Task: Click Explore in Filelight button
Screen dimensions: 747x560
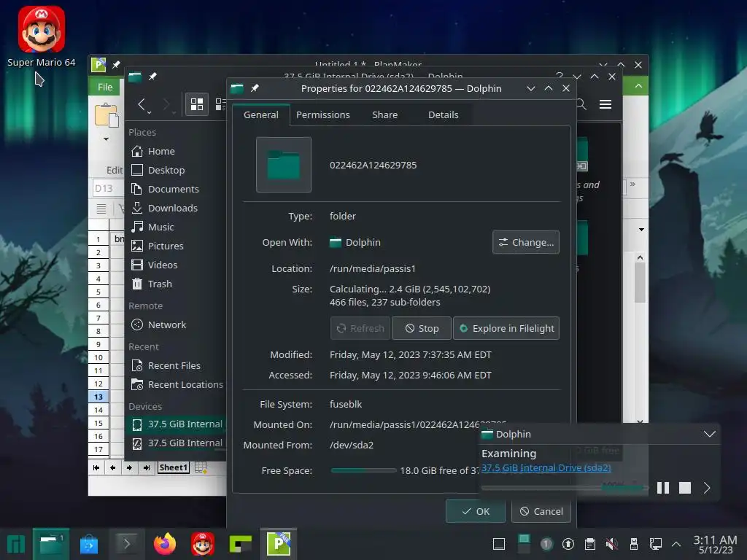Action: point(506,328)
